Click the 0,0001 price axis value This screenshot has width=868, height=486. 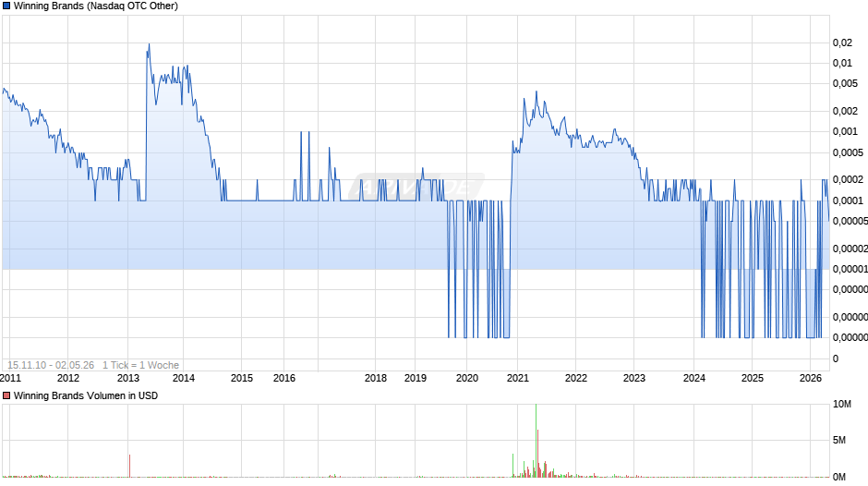[848, 200]
